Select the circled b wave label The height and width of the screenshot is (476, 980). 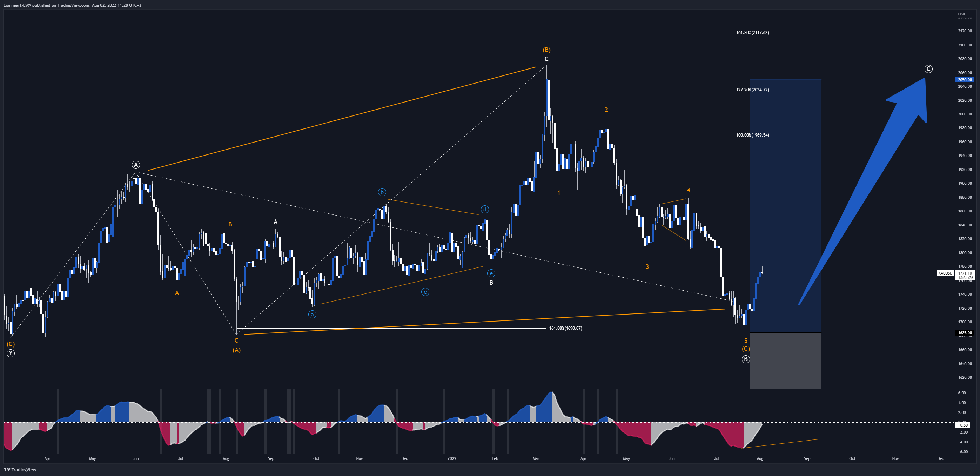[x=382, y=192]
